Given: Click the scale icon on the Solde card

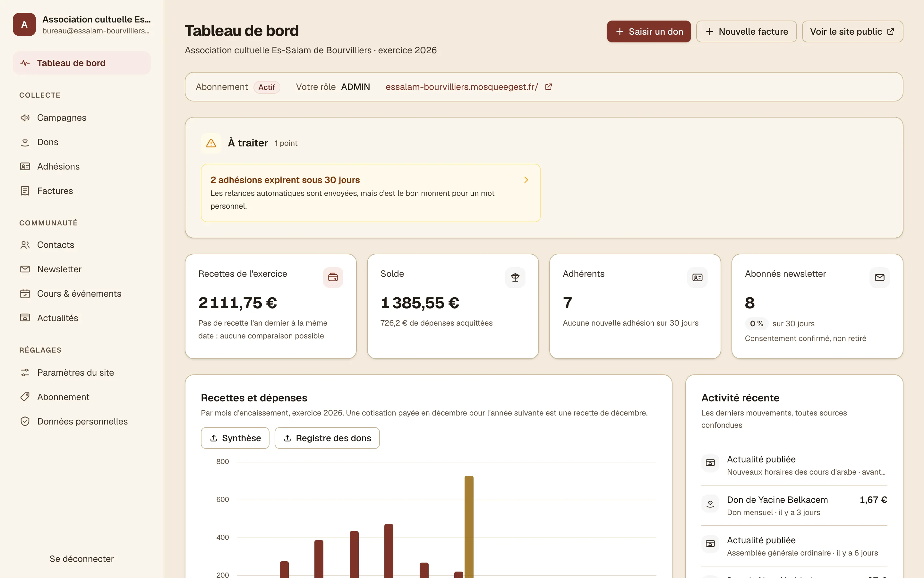Looking at the screenshot, I should click(515, 277).
